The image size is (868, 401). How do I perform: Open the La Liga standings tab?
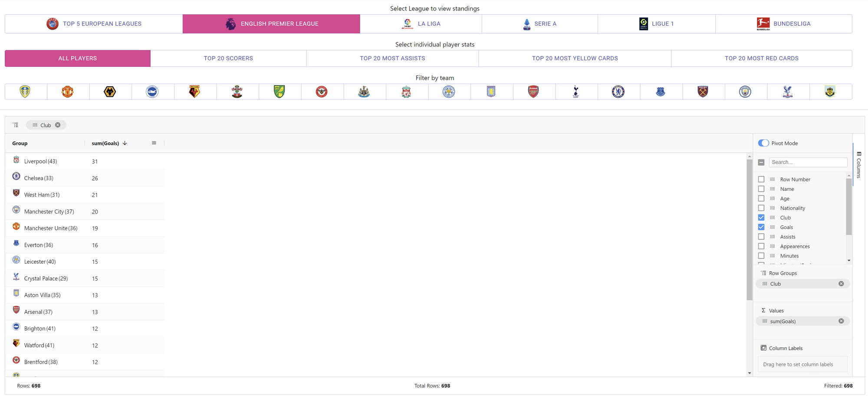click(421, 24)
